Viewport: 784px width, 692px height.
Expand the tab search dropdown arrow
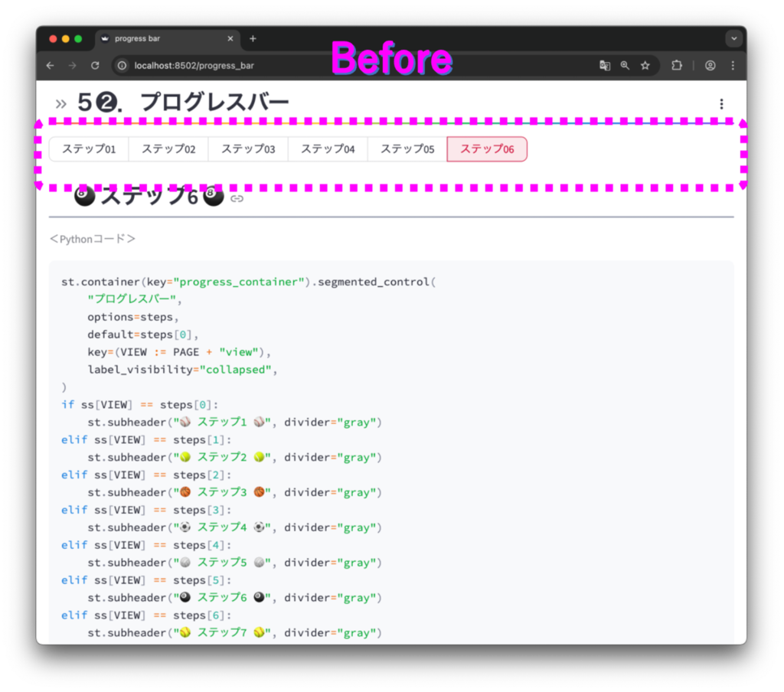(x=733, y=38)
